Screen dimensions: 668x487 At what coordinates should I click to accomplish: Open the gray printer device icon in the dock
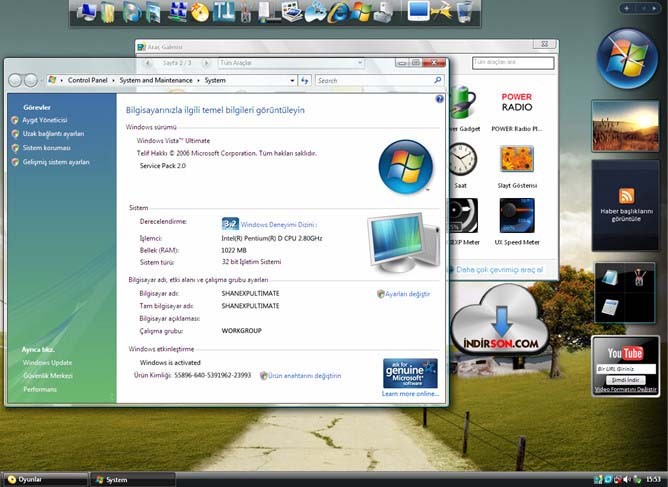384,12
